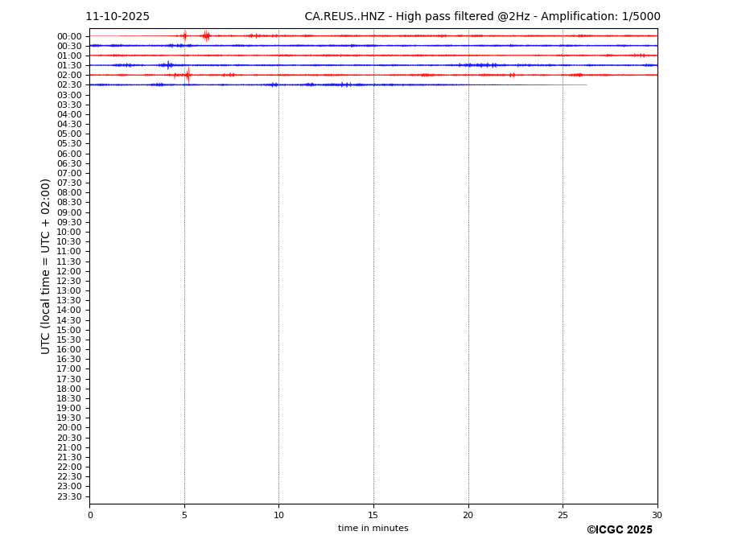Click the 11-10-2025 date title
This screenshot has height=560, width=746.
[x=117, y=17]
